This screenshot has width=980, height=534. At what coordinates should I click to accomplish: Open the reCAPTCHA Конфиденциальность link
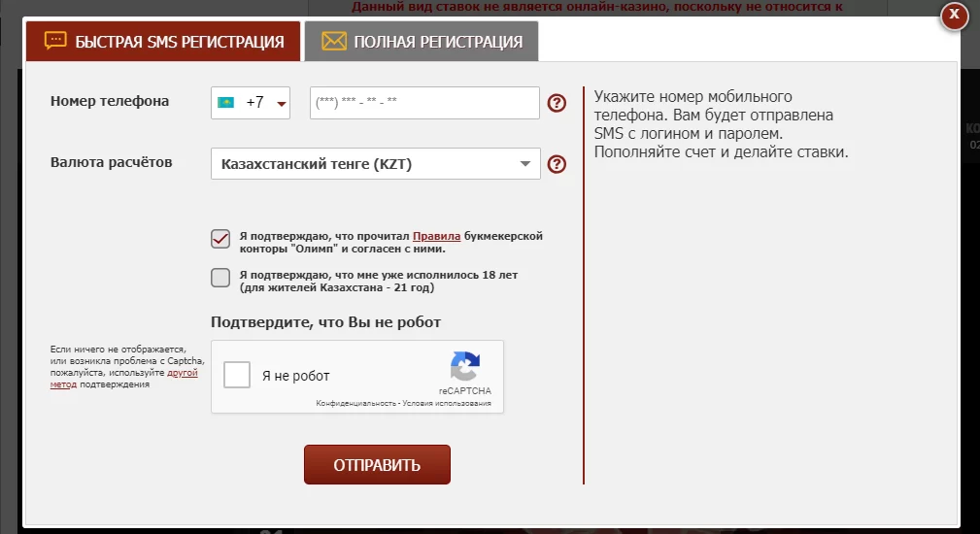(355, 404)
